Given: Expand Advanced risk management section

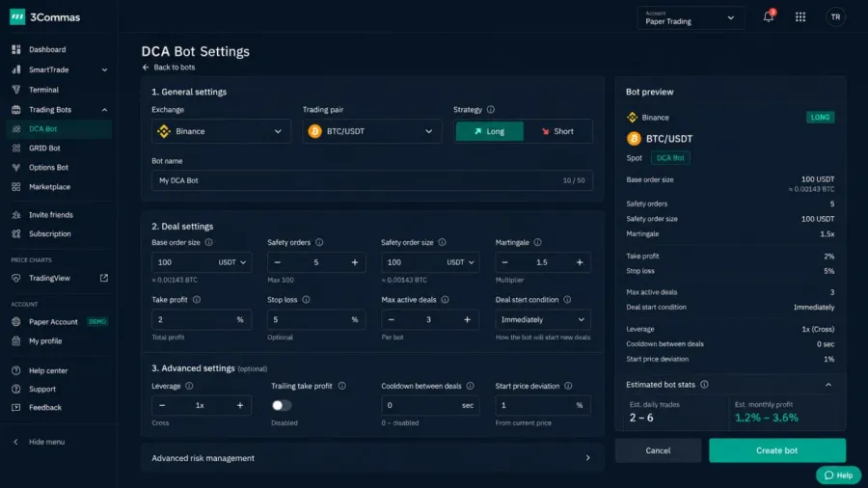Looking at the screenshot, I should pyautogui.click(x=372, y=458).
